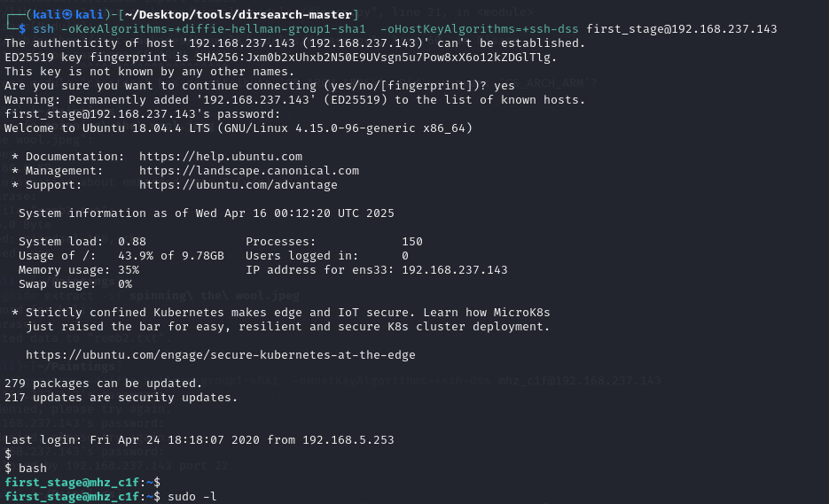The height and width of the screenshot is (504, 829).
Task: Click the '279 packages can be updated' line
Action: click(103, 384)
